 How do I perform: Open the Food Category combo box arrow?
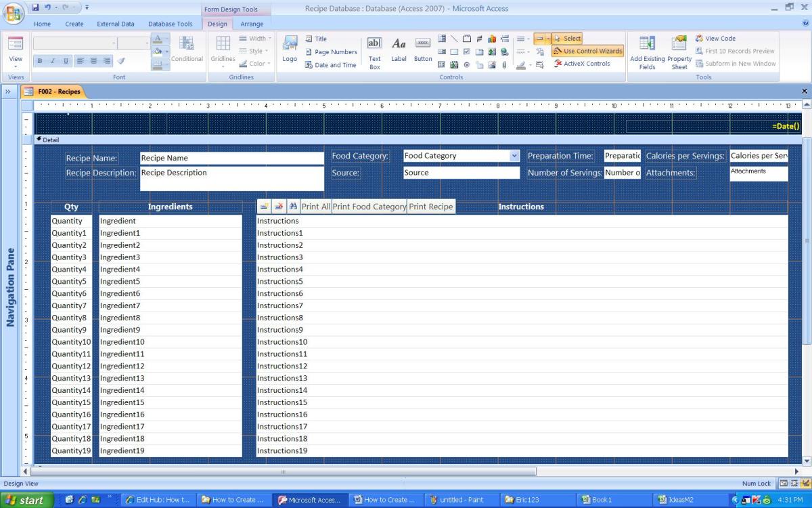514,155
